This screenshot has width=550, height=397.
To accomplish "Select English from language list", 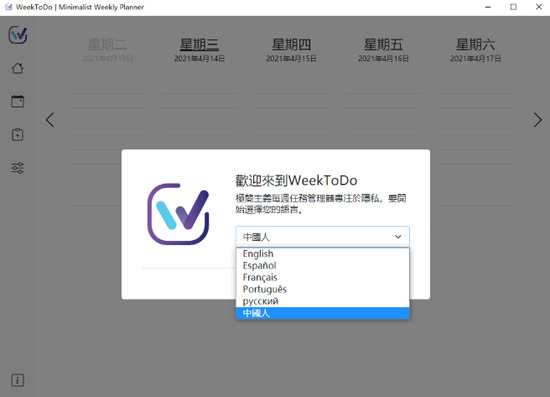I will [x=322, y=254].
